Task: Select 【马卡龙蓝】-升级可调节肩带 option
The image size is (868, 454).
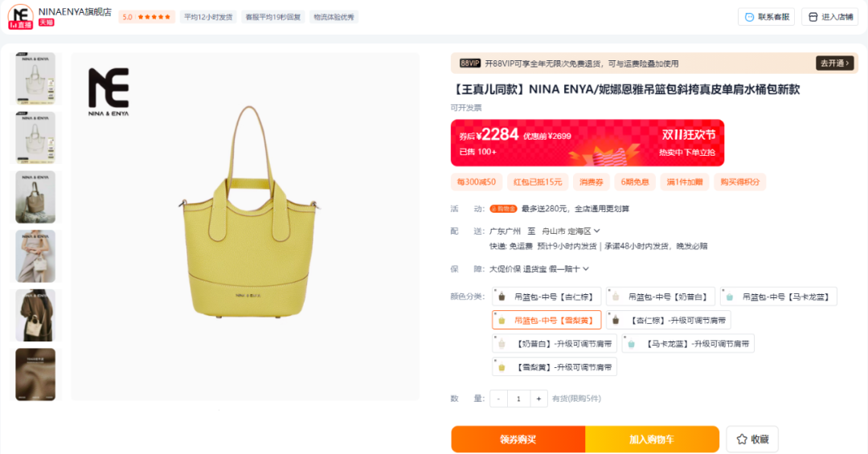Action: click(x=688, y=344)
